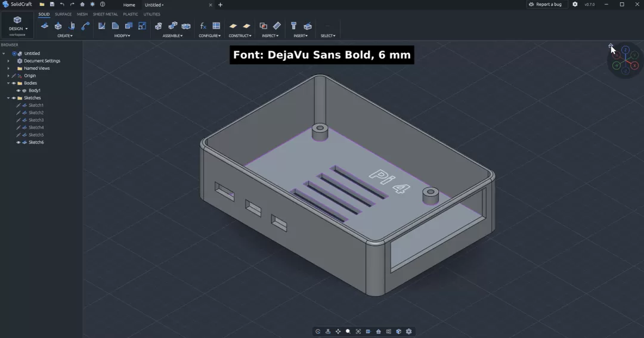Click the Joint icon in Assemble

point(172,26)
